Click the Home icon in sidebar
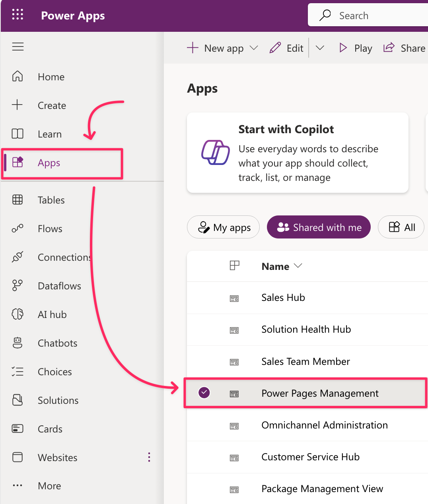The image size is (428, 504). click(18, 76)
